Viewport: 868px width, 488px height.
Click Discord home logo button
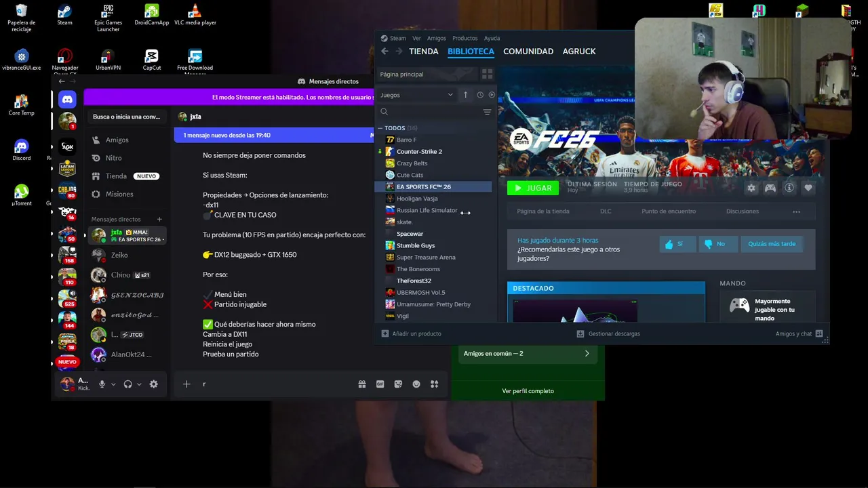[67, 100]
